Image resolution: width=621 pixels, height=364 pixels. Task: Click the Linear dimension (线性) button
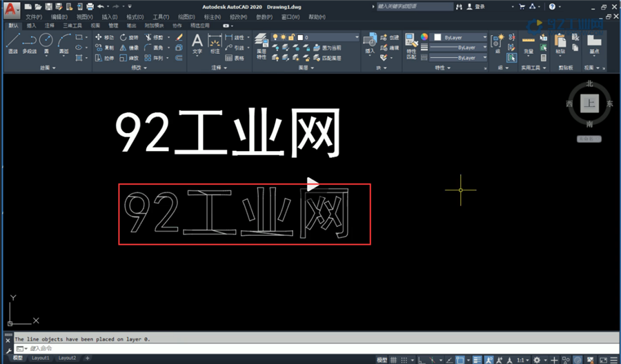click(x=235, y=38)
